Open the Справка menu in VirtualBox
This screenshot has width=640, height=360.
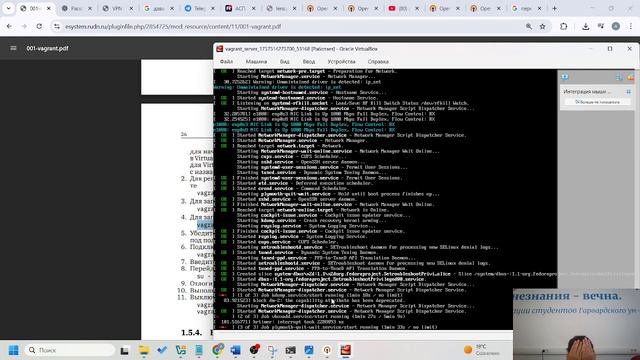coord(378,62)
